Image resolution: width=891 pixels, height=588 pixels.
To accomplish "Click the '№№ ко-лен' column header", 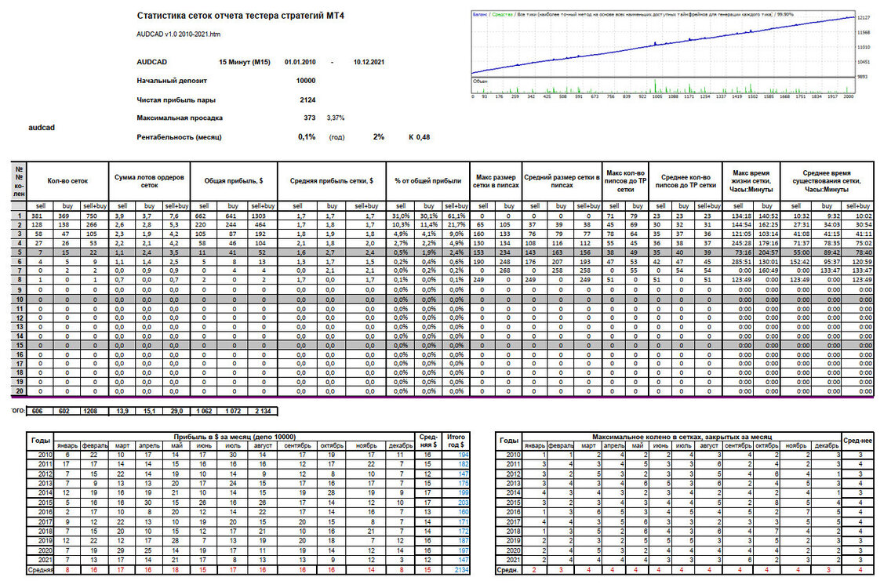I will [x=19, y=181].
